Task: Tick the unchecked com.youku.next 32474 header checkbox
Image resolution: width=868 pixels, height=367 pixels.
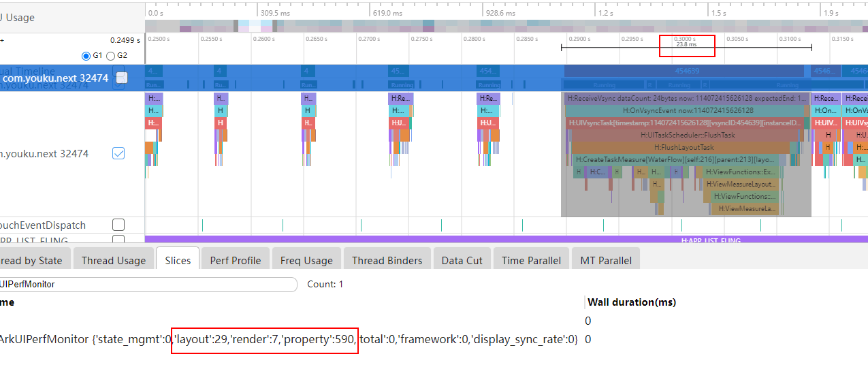Action: [122, 78]
